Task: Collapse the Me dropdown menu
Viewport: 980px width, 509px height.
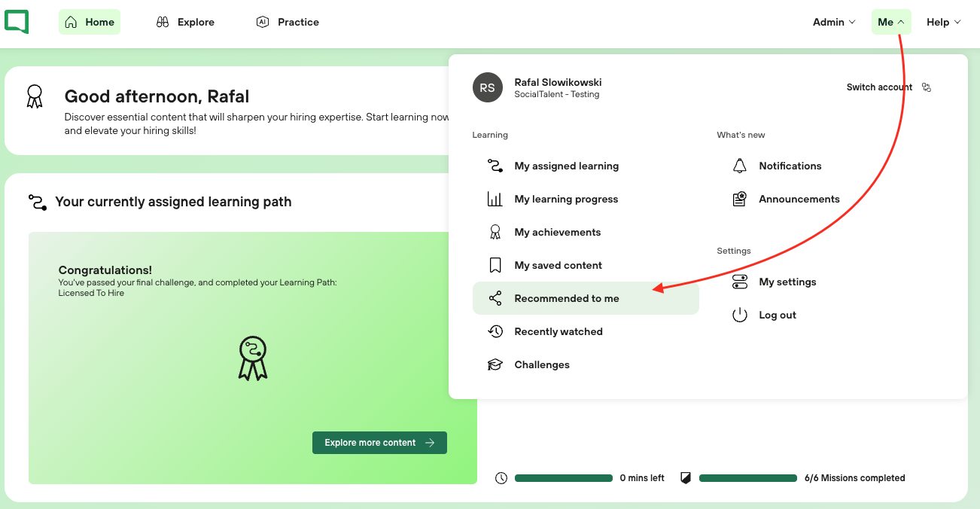Action: [891, 22]
